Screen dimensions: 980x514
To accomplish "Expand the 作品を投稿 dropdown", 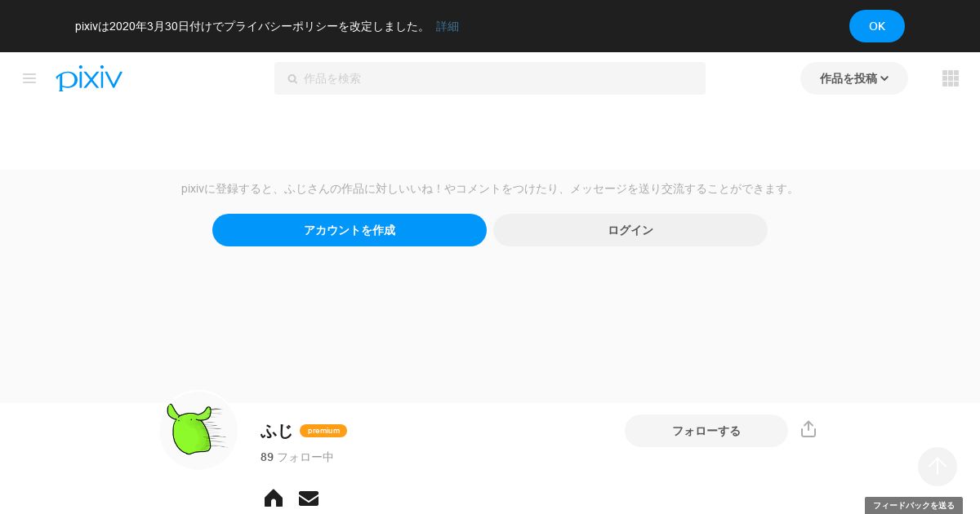I will click(854, 78).
